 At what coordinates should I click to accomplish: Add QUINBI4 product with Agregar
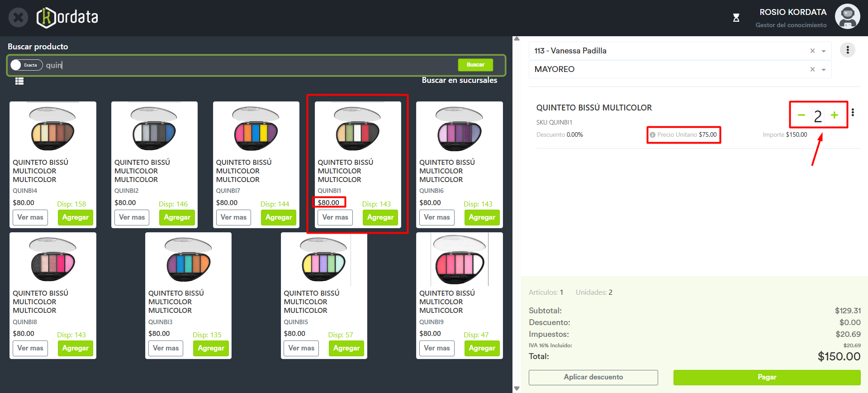click(75, 217)
